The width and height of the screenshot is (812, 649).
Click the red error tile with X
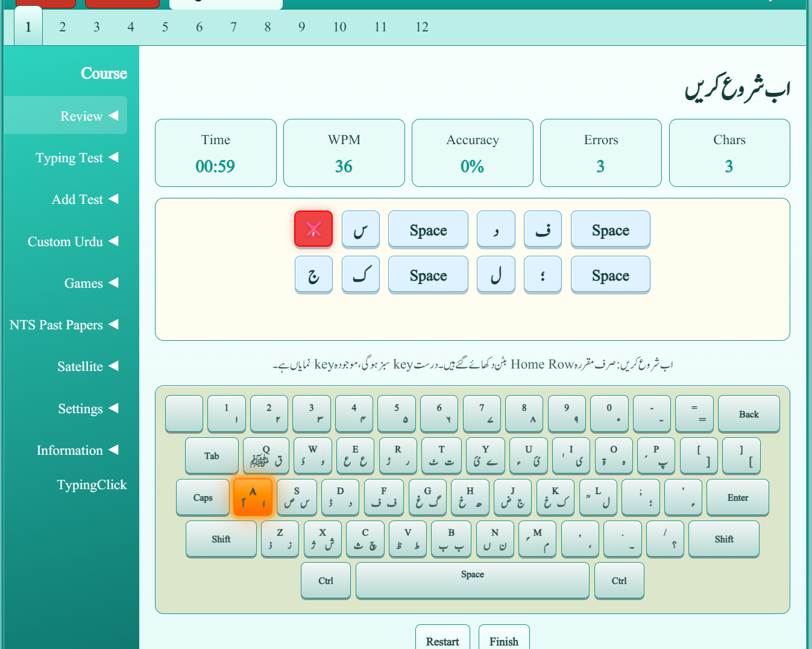click(313, 229)
